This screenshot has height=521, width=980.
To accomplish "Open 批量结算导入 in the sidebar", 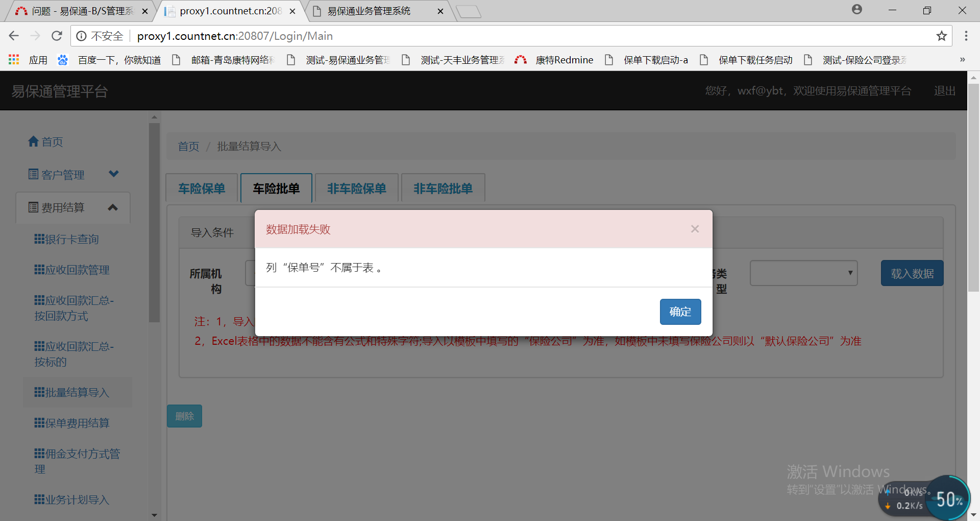I will click(x=77, y=392).
